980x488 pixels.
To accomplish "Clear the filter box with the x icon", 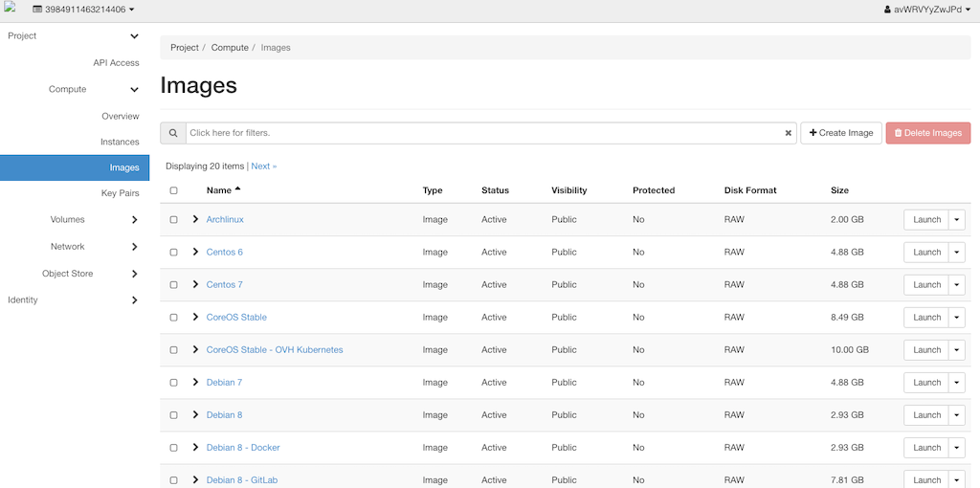I will click(x=789, y=133).
